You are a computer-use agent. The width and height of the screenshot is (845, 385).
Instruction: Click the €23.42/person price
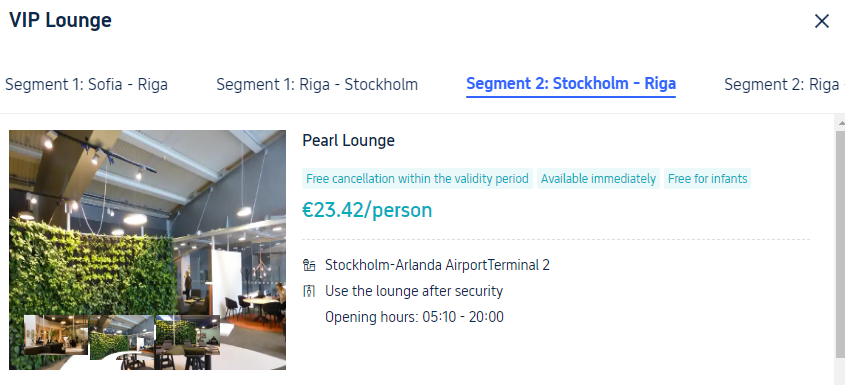click(x=367, y=210)
